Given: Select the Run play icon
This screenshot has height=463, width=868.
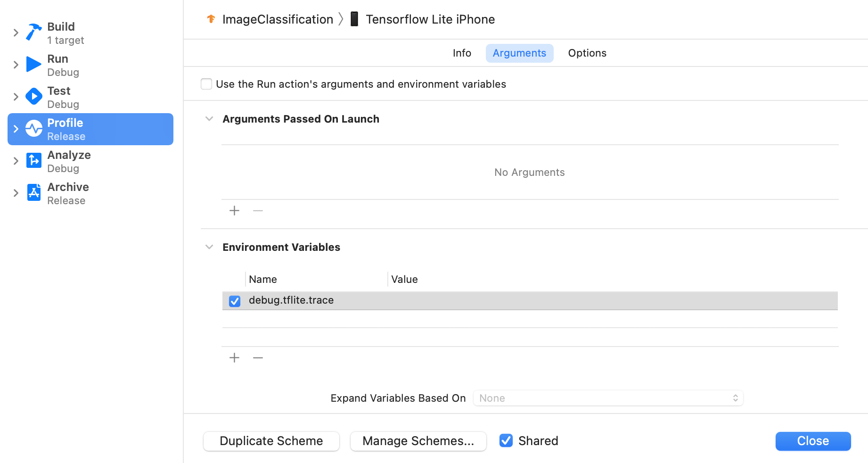Looking at the screenshot, I should 33,65.
